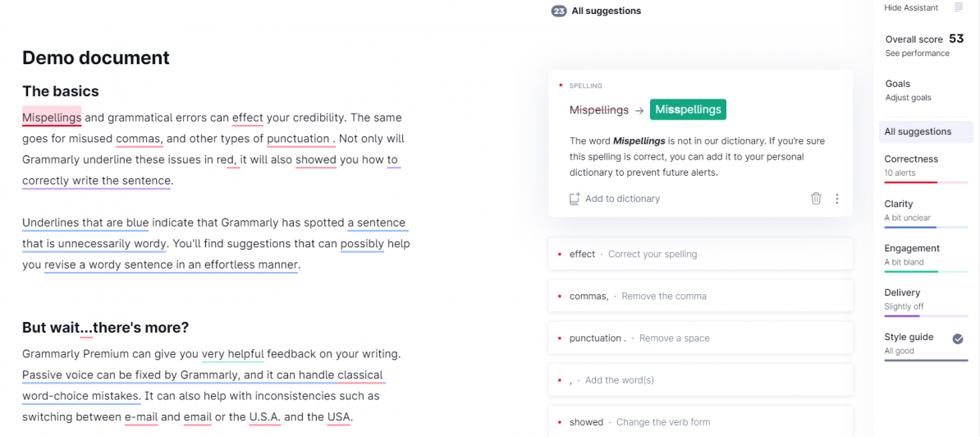Click the Correctness red progress bar
The width and height of the screenshot is (980, 437).
click(x=927, y=182)
